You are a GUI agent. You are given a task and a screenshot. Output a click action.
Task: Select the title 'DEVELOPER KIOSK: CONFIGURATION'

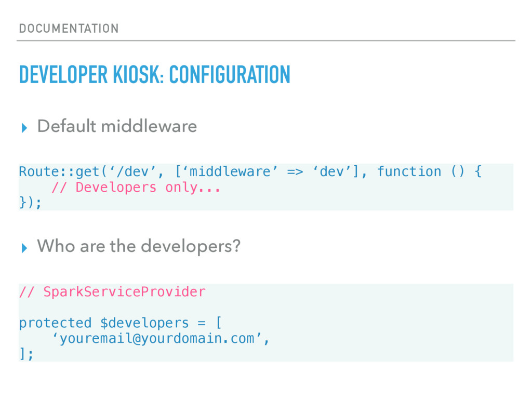[x=155, y=75]
